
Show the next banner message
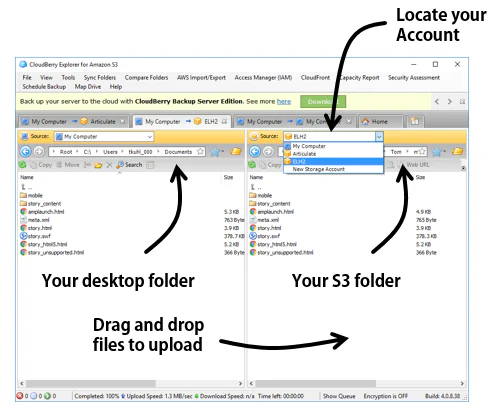[x=450, y=102]
